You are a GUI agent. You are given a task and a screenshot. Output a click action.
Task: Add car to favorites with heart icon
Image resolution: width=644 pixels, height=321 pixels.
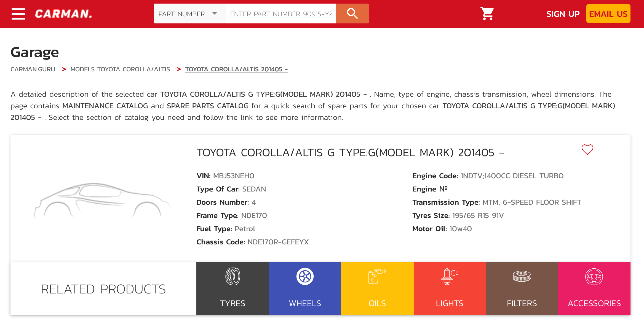587,149
